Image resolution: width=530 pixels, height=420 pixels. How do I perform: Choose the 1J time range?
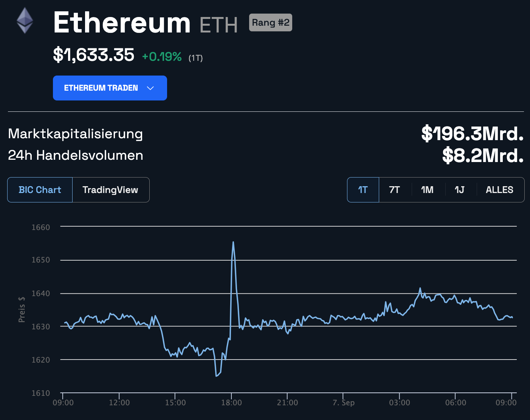pos(459,190)
